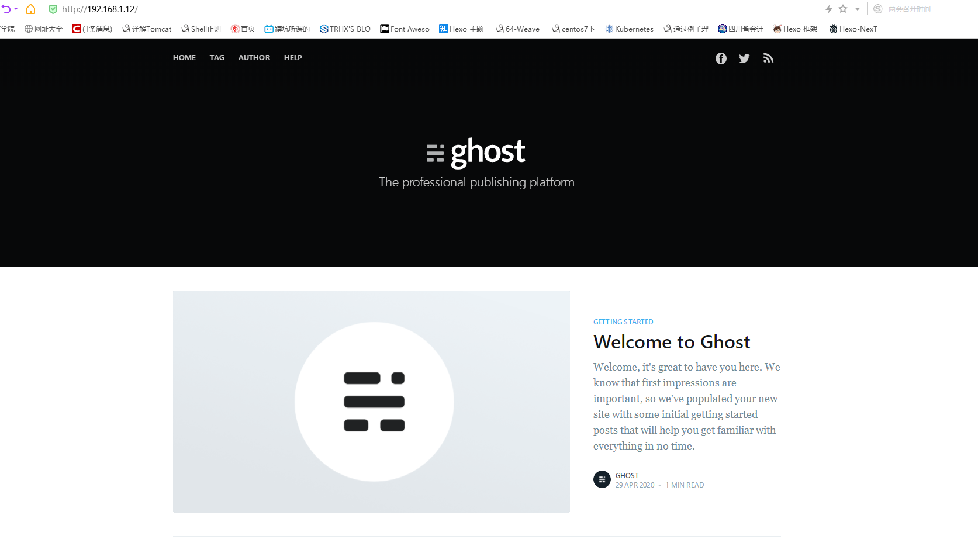Click the browser home icon
The image size is (978, 560).
(31, 9)
